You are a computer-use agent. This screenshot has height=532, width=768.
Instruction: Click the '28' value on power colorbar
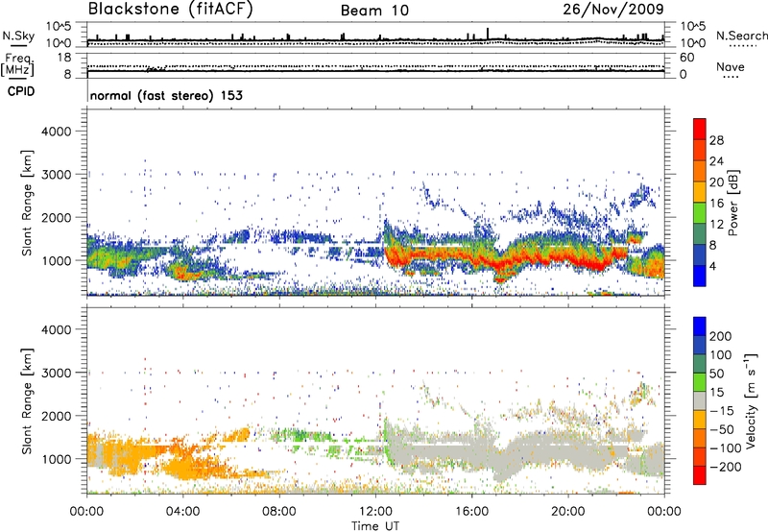(x=716, y=140)
